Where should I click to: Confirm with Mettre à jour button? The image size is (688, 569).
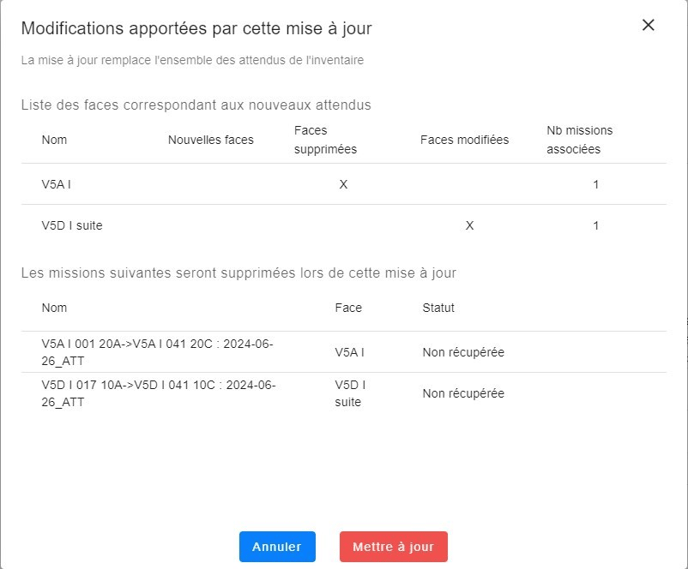[393, 547]
